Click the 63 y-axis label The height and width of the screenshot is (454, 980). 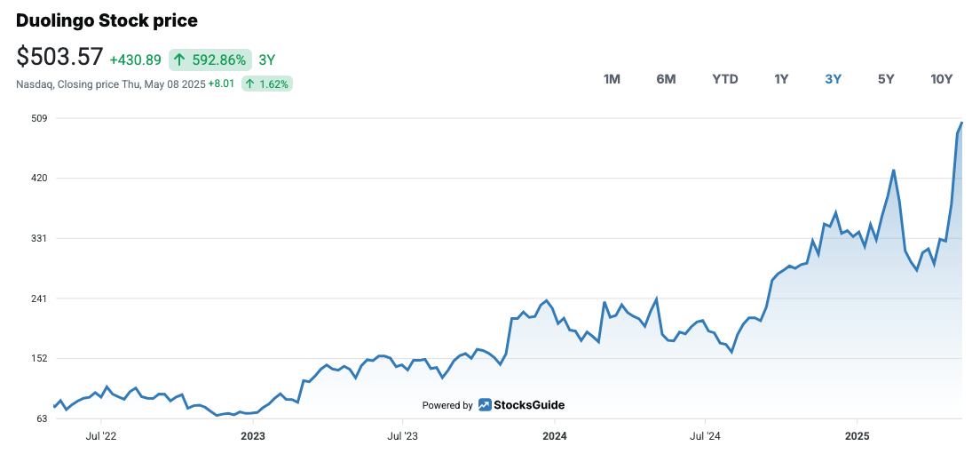(43, 418)
